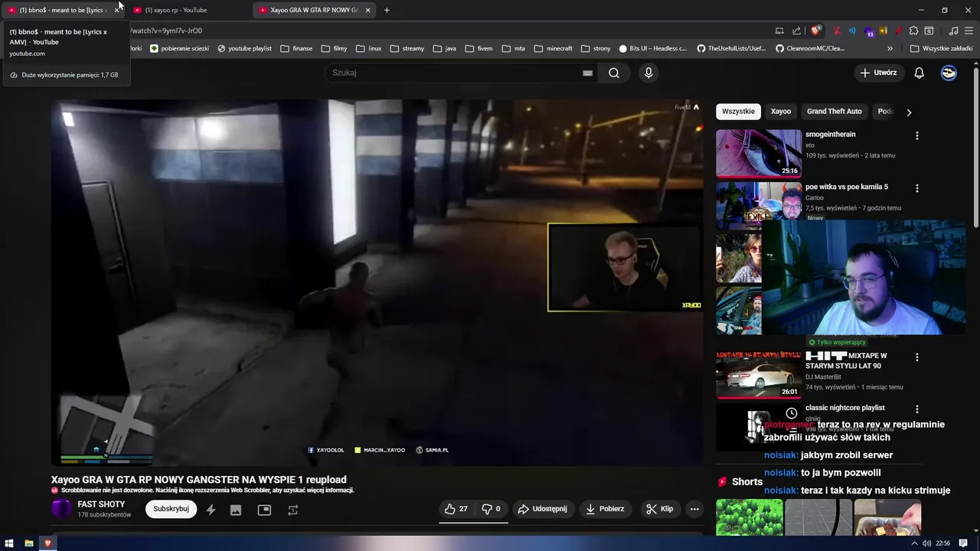Open the linux bookmark folder
Viewport: 980px width, 551px height.
click(368, 48)
